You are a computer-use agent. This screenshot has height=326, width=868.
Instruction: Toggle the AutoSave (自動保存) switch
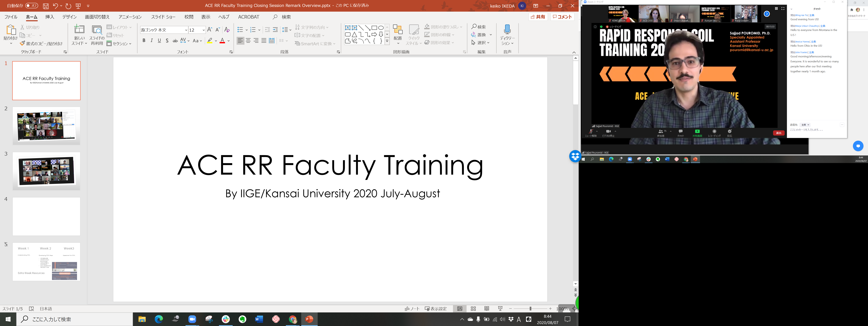pyautogui.click(x=32, y=6)
